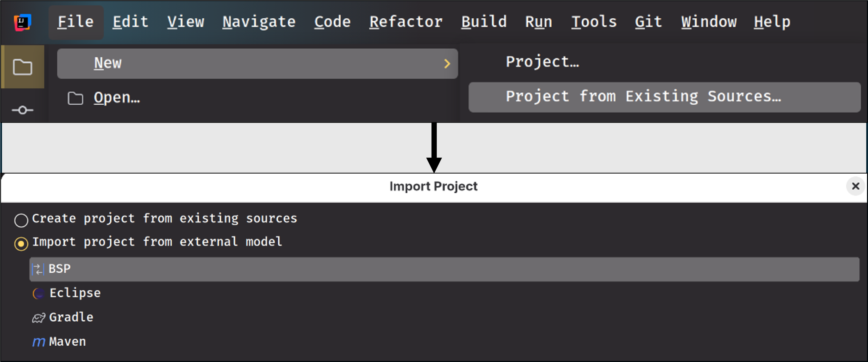
Task: Expand the New submenu chevron
Action: click(x=448, y=63)
